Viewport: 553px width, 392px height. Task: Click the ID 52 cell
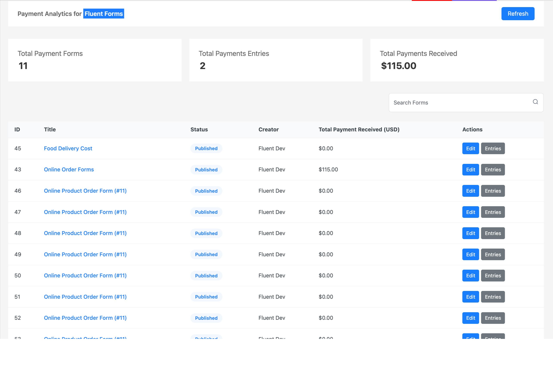coord(18,318)
